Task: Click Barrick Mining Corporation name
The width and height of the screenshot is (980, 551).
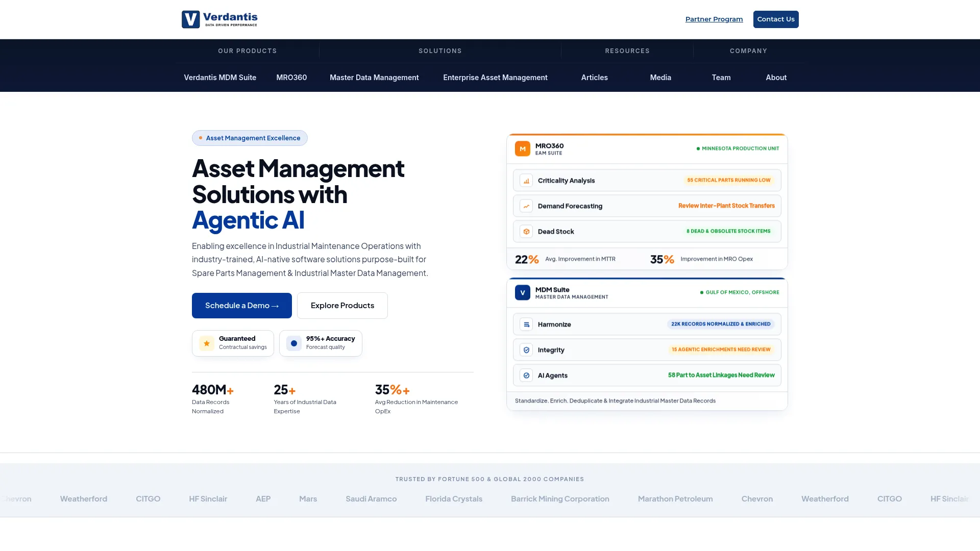Action: (x=560, y=499)
